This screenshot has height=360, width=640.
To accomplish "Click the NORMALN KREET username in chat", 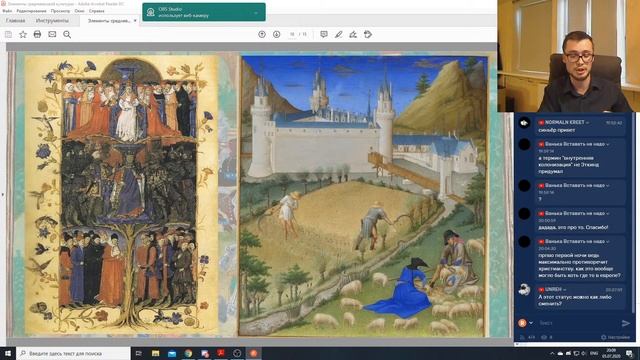I will pyautogui.click(x=564, y=122).
